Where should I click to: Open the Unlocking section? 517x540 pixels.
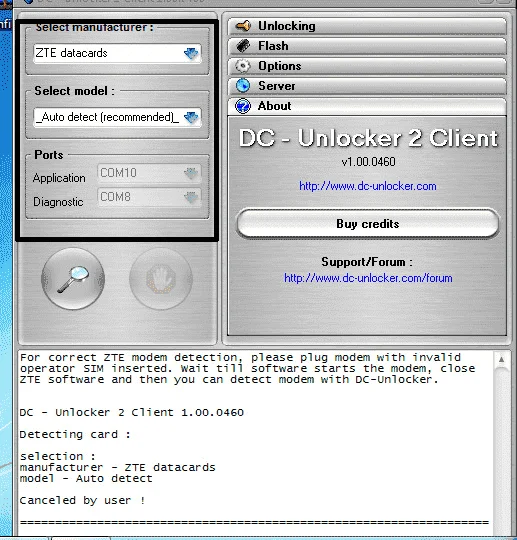(x=367, y=26)
